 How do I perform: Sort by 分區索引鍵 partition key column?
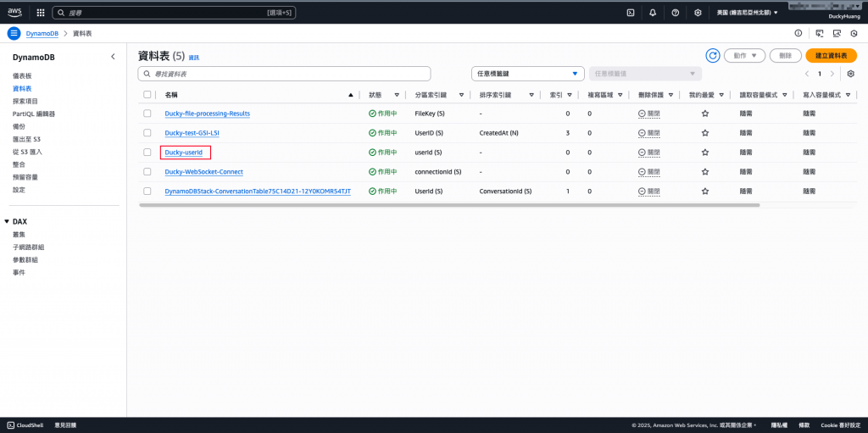462,95
